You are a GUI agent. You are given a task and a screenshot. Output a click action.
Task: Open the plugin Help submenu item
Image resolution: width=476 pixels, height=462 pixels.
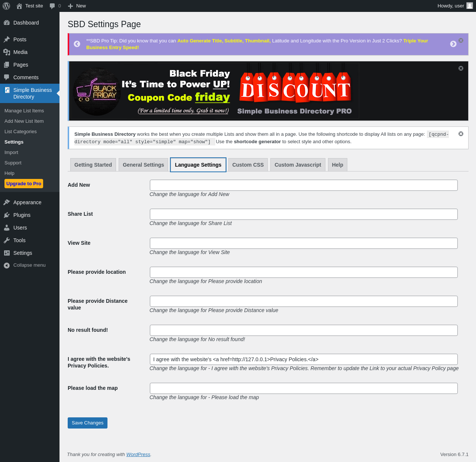tap(9, 173)
